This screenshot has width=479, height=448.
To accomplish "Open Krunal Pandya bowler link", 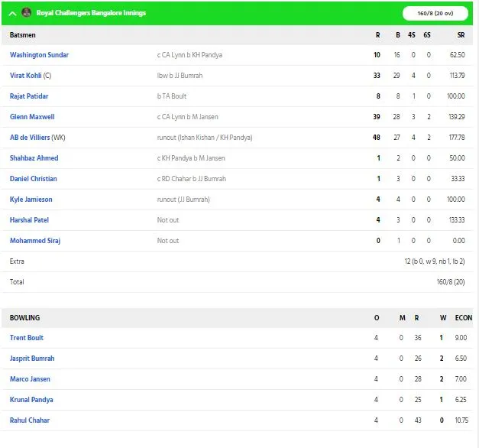I will (31, 400).
